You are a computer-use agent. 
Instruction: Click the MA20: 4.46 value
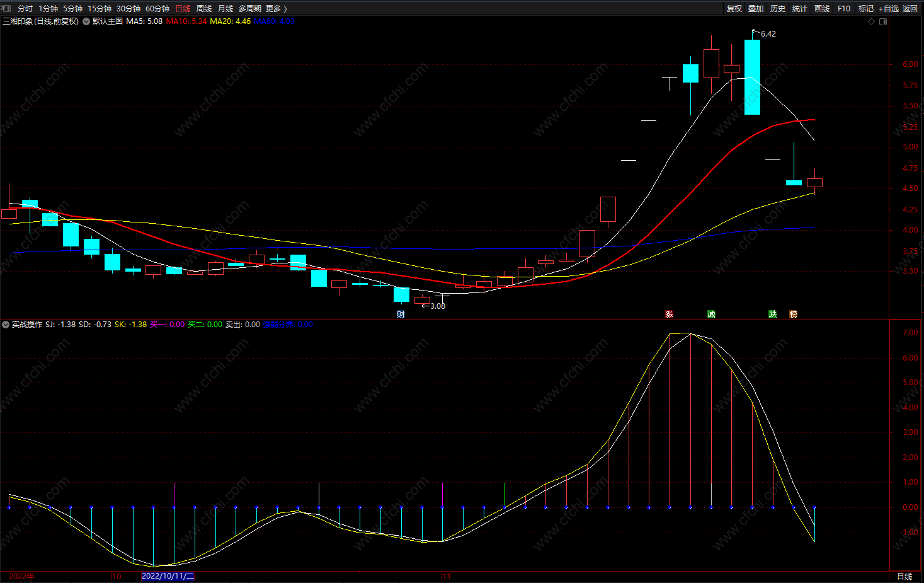[230, 21]
